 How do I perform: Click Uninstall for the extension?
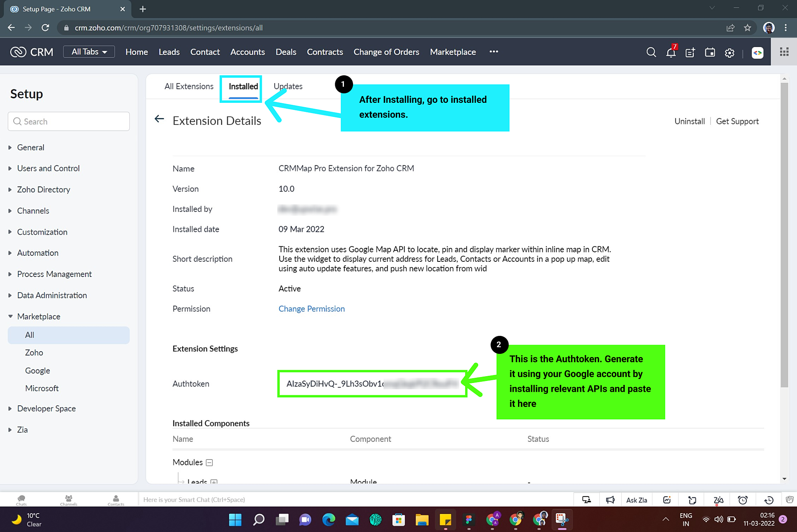click(x=689, y=121)
